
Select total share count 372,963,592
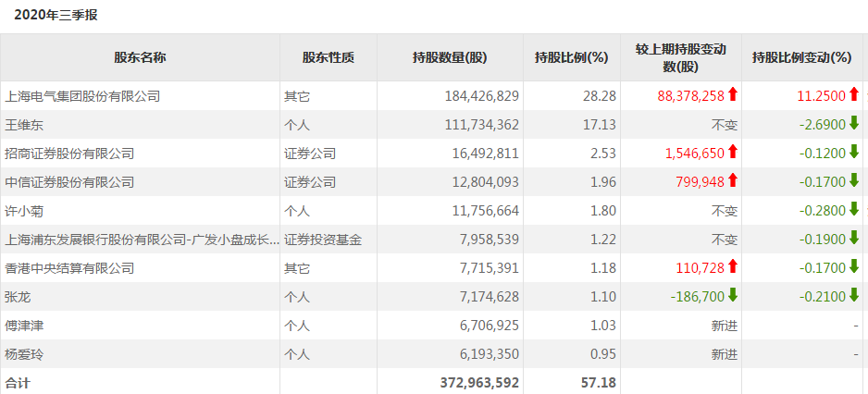click(x=479, y=383)
